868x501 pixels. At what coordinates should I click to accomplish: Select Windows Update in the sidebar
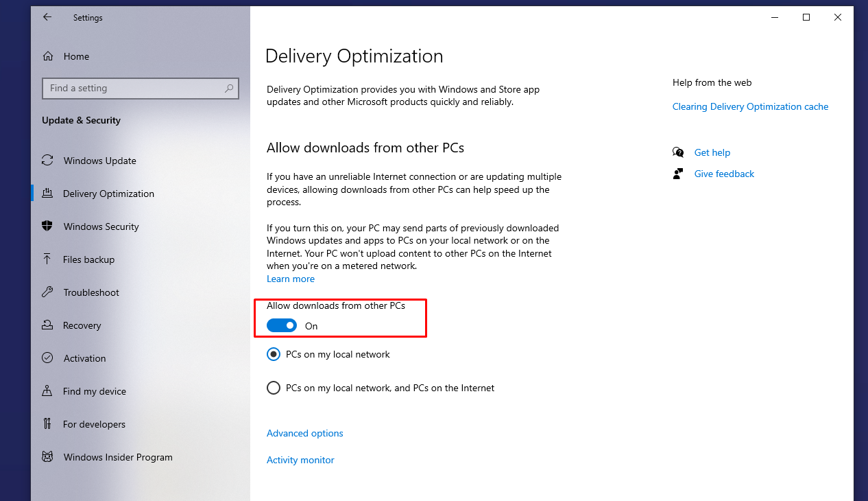tap(99, 160)
